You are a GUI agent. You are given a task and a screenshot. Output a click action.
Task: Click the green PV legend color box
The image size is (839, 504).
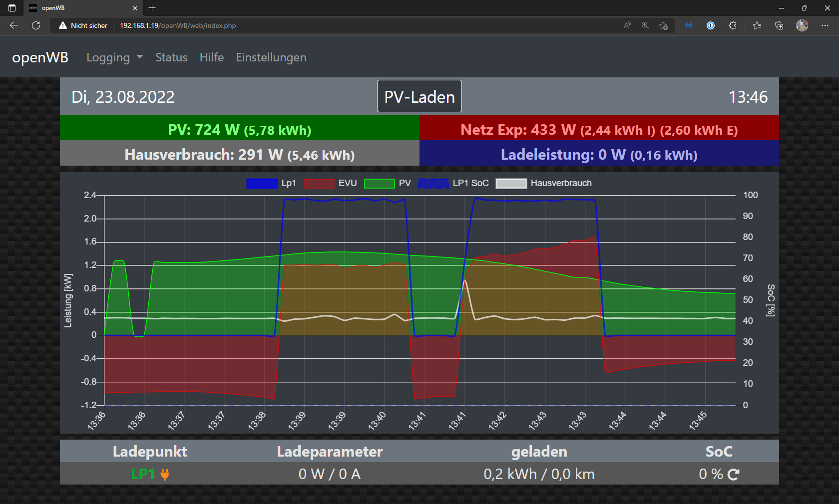380,183
